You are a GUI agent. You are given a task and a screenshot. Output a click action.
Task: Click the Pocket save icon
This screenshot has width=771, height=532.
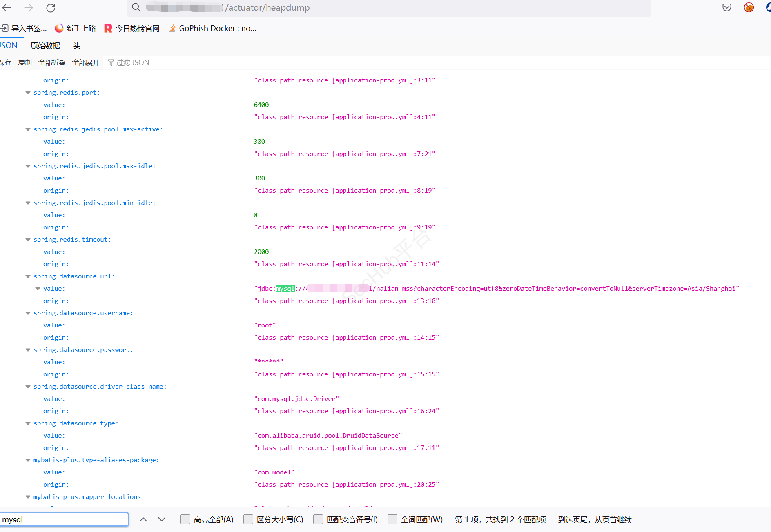coord(727,7)
